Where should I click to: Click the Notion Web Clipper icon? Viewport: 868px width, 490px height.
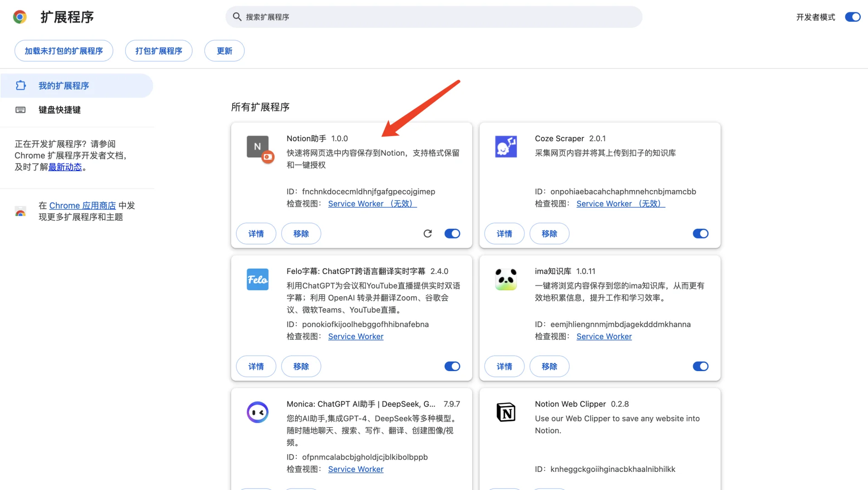[506, 412]
